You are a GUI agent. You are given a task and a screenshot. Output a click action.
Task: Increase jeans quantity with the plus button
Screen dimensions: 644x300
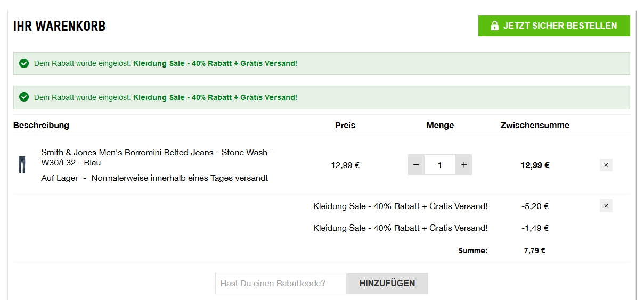point(463,165)
